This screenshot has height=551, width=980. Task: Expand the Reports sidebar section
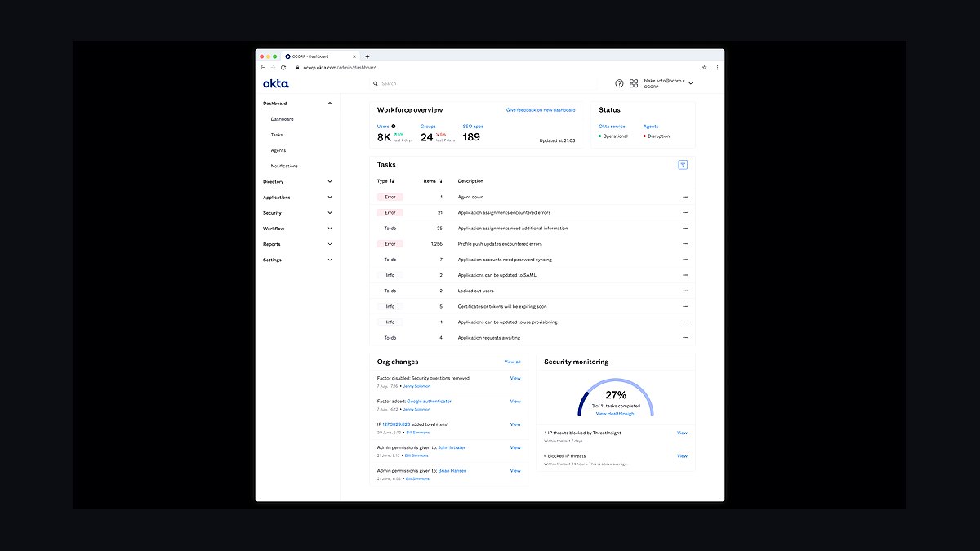click(x=330, y=244)
